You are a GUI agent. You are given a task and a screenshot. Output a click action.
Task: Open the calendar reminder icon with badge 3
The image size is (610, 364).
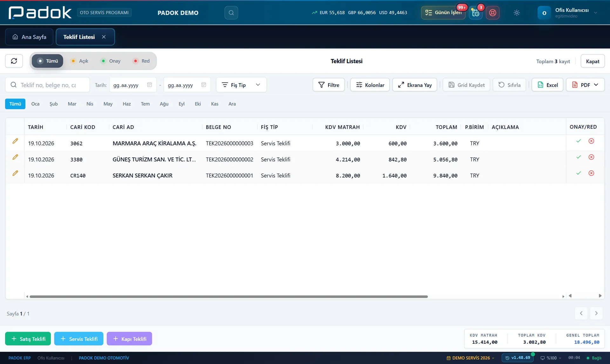pyautogui.click(x=476, y=13)
